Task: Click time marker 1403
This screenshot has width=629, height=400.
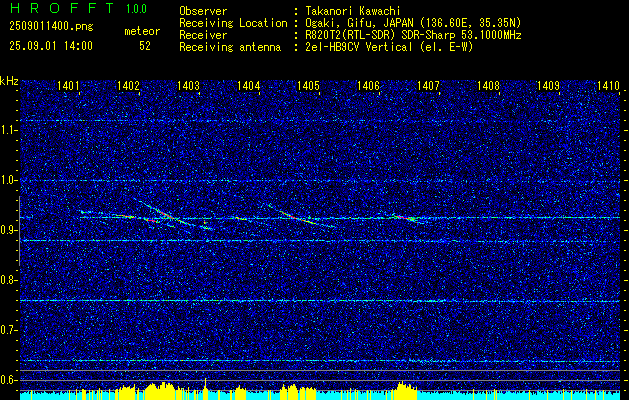Action: (x=188, y=85)
